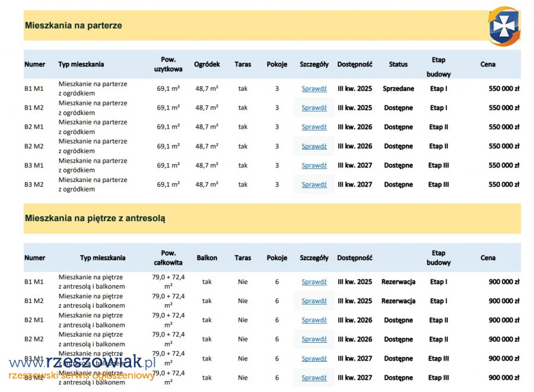Screen dimensions: 534x392
Task: Click 'Dostępne' status in ground floor B1 M2 row
Action: tap(398, 108)
